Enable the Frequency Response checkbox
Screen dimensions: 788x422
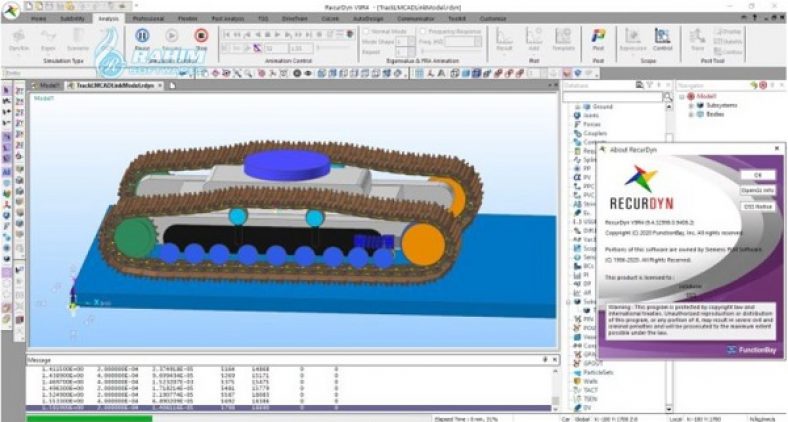(x=423, y=31)
